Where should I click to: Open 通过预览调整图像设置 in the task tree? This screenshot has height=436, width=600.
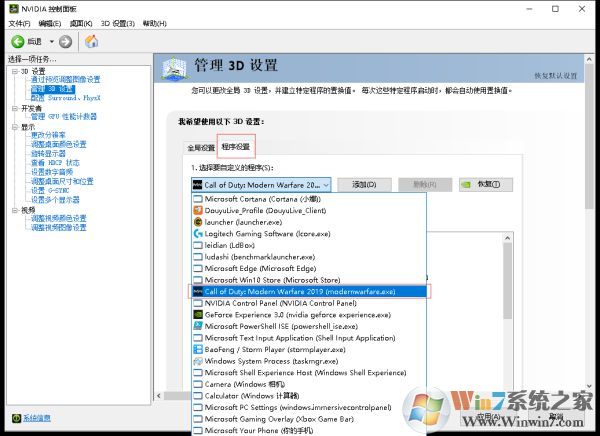(65, 79)
